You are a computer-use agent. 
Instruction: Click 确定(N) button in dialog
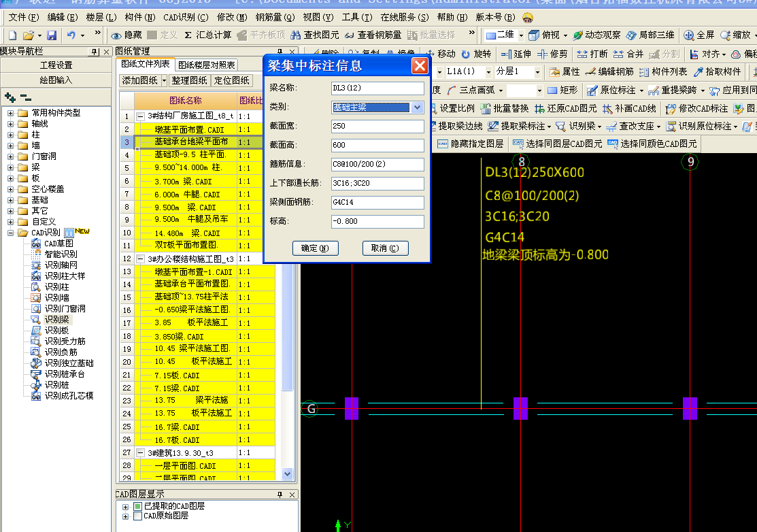point(316,248)
